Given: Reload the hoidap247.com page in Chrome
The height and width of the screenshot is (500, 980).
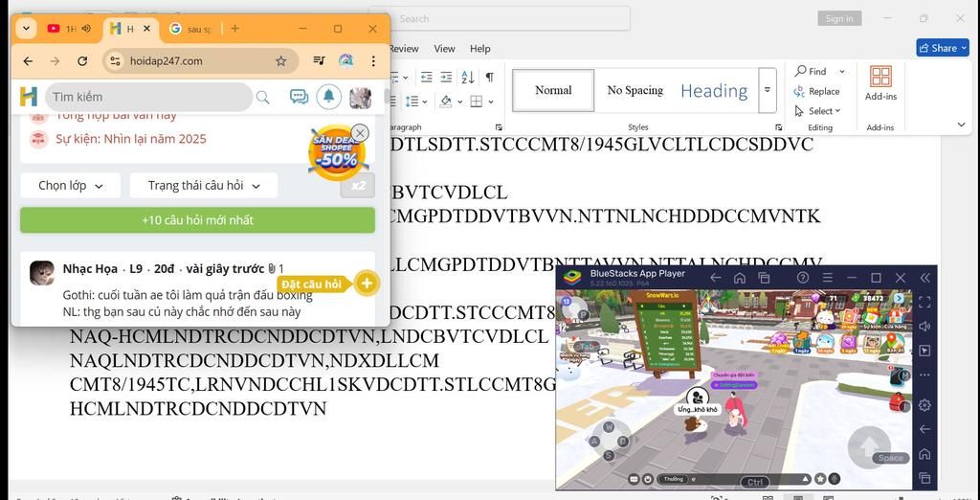Looking at the screenshot, I should point(82,60).
